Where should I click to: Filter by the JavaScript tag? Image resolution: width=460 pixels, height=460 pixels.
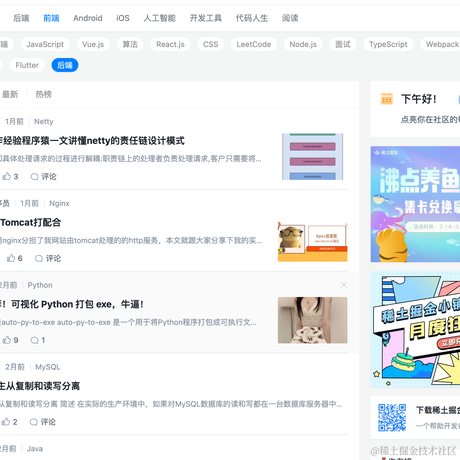pyautogui.click(x=45, y=44)
